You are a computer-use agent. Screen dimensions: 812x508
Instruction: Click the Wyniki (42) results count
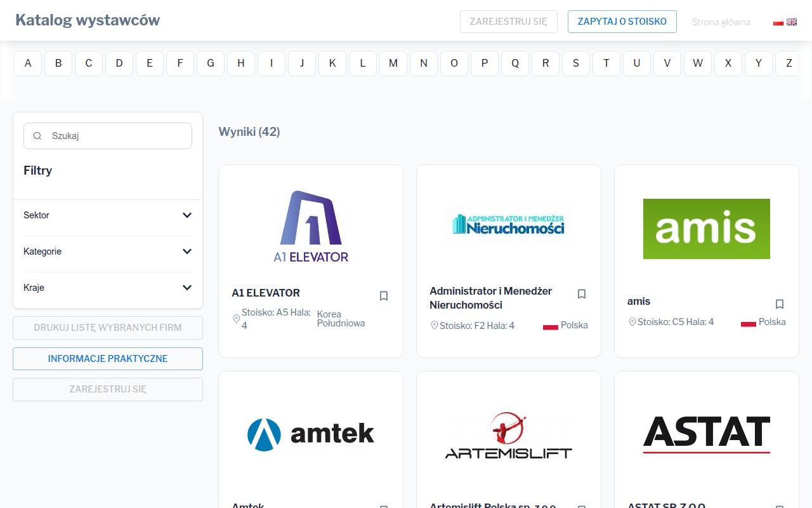point(249,131)
